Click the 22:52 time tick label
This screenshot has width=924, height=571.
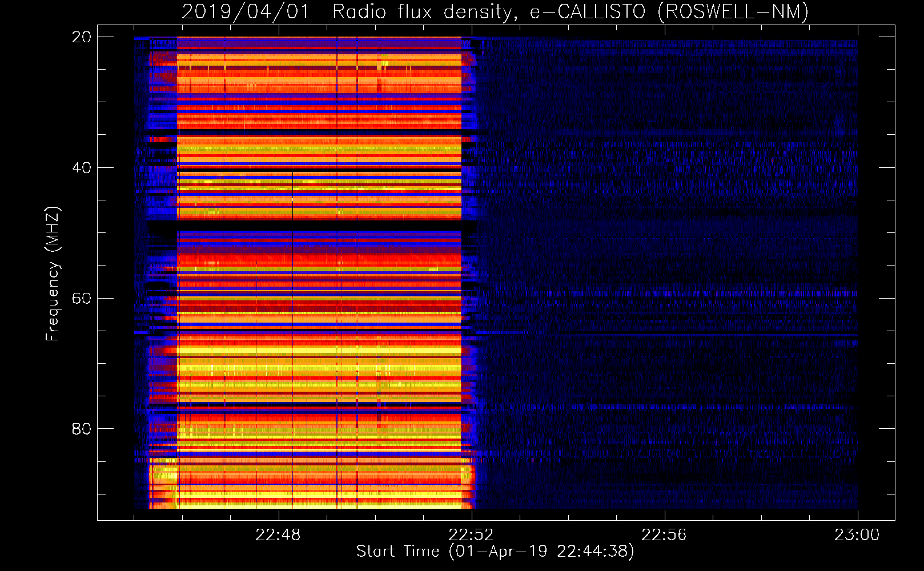471,535
